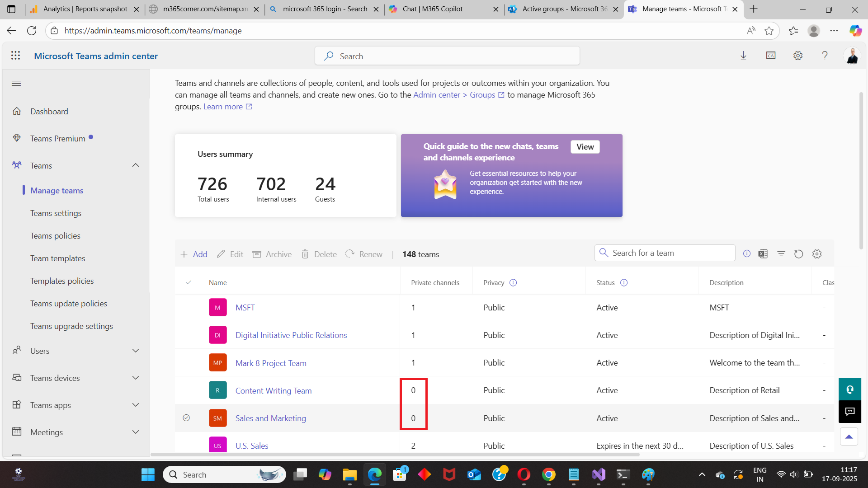Open Teams settings in sidebar

point(56,213)
